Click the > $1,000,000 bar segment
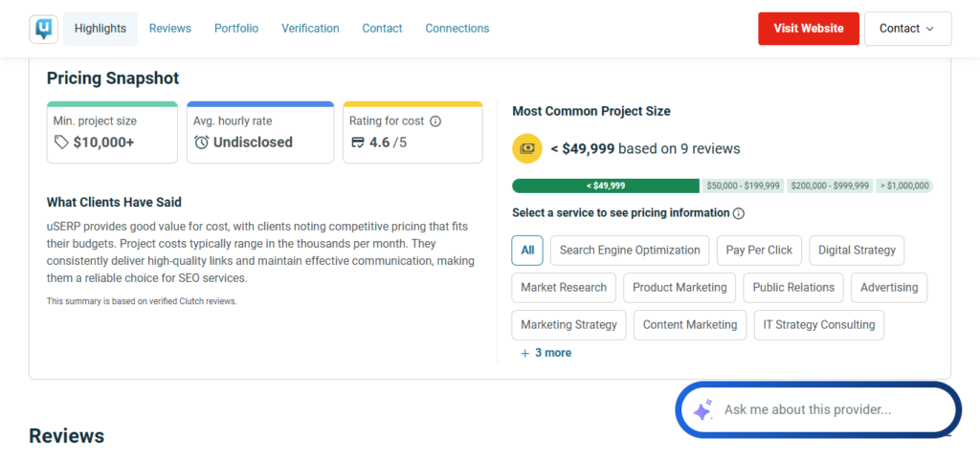Image resolution: width=980 pixels, height=460 pixels. click(x=904, y=186)
